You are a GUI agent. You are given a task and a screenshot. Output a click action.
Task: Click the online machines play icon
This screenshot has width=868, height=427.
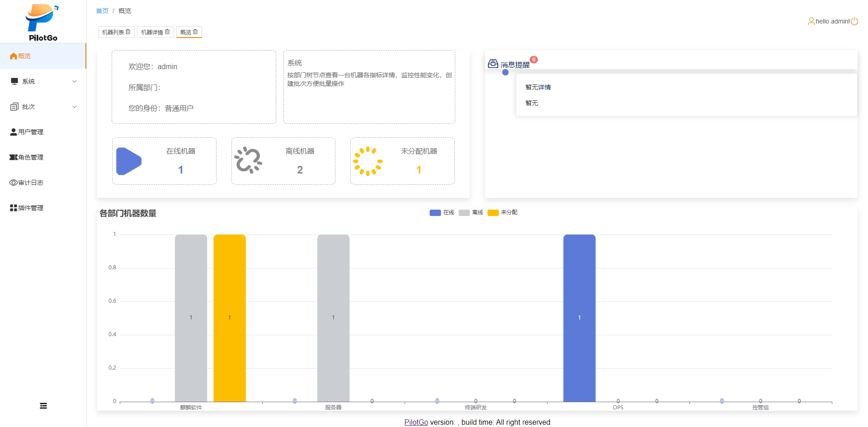point(129,161)
